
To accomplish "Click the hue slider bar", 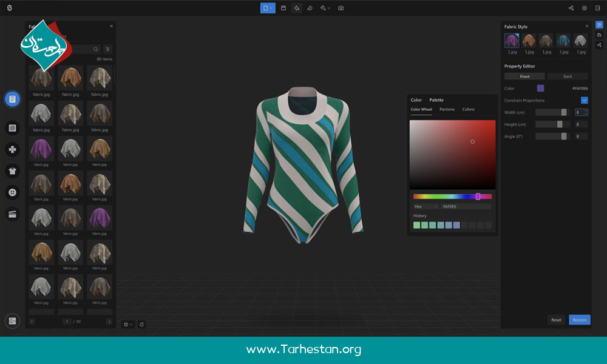I will pos(453,197).
